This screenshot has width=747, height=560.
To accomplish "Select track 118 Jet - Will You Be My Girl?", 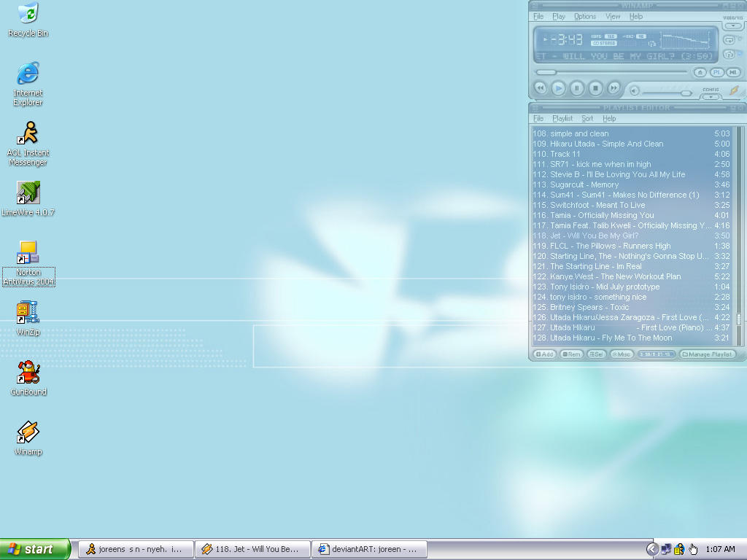I will coord(631,236).
